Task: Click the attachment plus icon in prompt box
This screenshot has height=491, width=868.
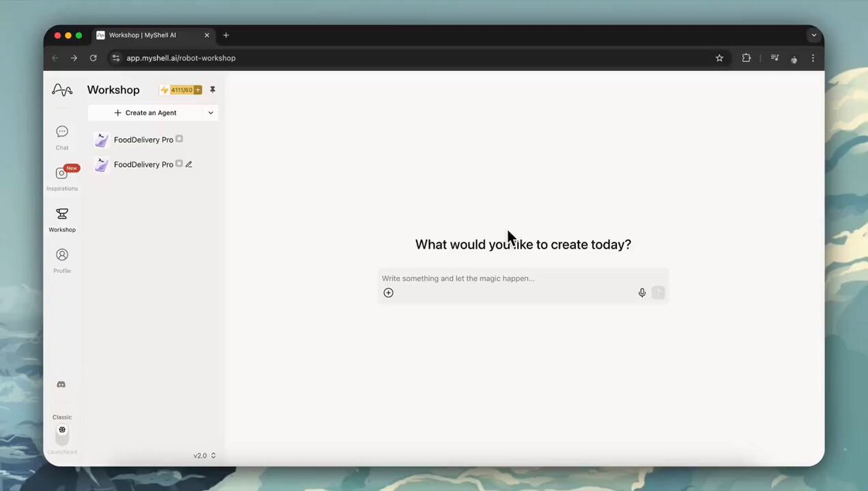Action: [x=388, y=293]
